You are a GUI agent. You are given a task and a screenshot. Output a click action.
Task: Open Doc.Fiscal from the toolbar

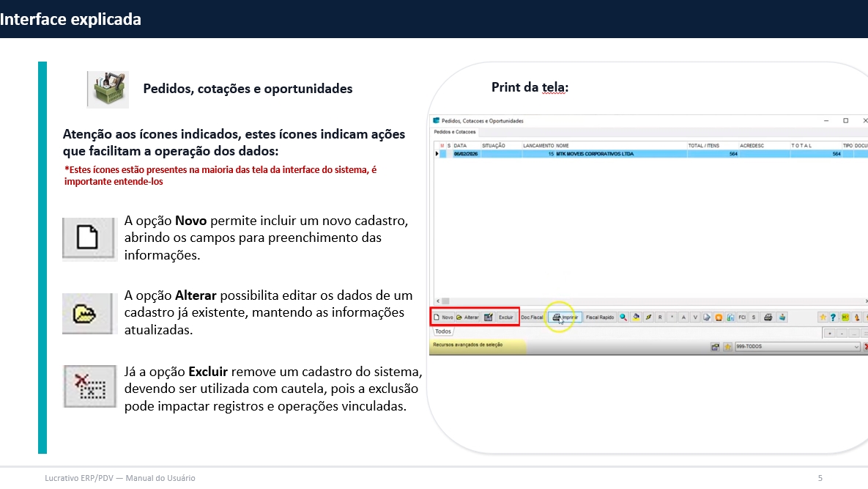pos(532,317)
